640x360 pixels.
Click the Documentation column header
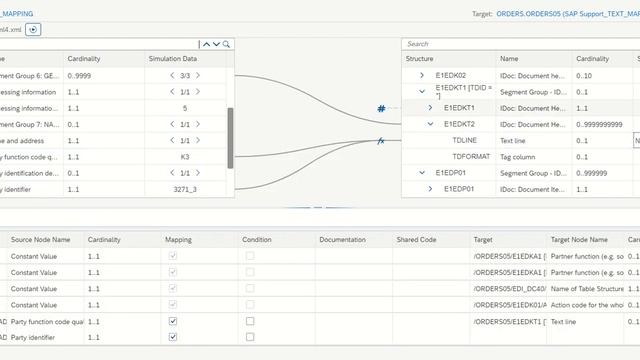[354, 240]
